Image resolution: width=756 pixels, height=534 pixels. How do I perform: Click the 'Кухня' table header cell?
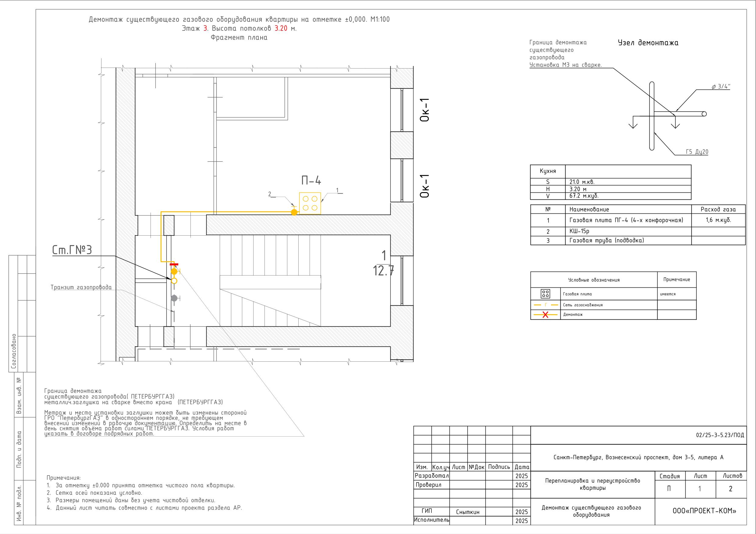click(x=548, y=171)
